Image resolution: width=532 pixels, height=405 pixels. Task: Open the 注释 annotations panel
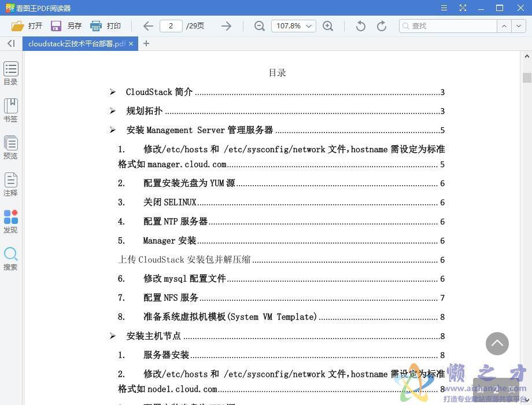click(x=10, y=185)
